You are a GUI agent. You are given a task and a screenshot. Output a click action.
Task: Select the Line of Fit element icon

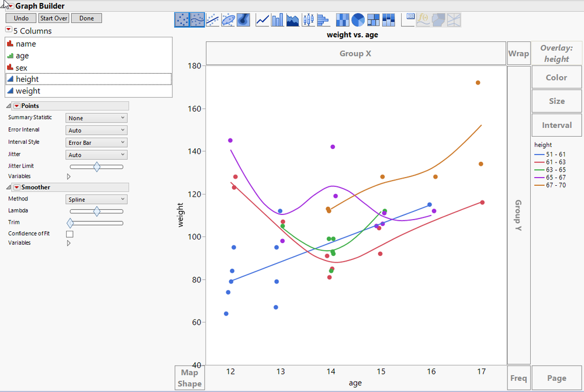213,20
